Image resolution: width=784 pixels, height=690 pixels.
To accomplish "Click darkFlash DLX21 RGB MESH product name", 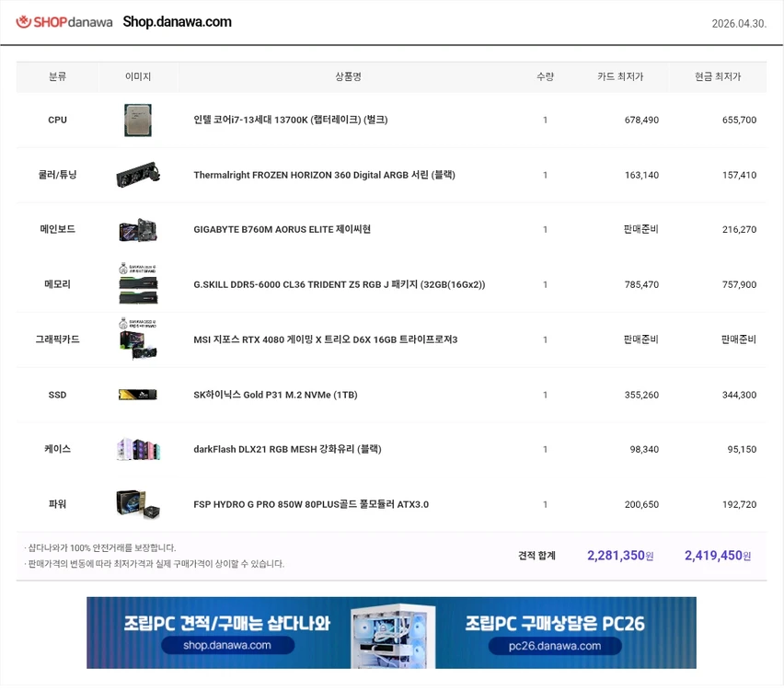I will [287, 449].
